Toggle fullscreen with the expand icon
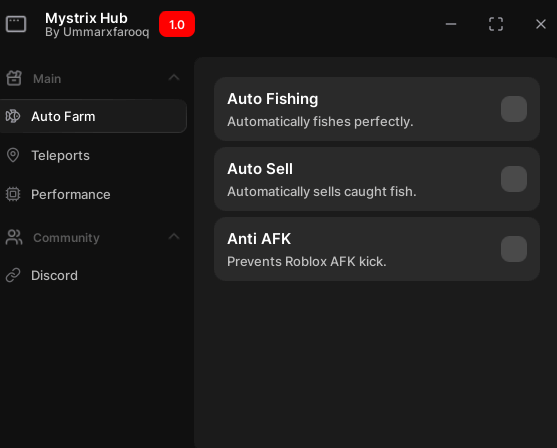The width and height of the screenshot is (557, 448). (x=496, y=24)
